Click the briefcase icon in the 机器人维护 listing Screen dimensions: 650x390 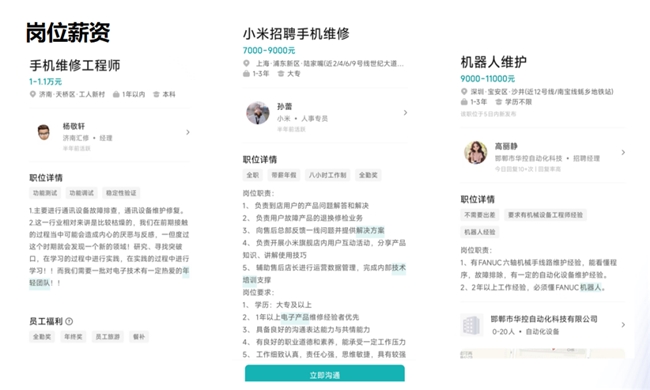(464, 102)
